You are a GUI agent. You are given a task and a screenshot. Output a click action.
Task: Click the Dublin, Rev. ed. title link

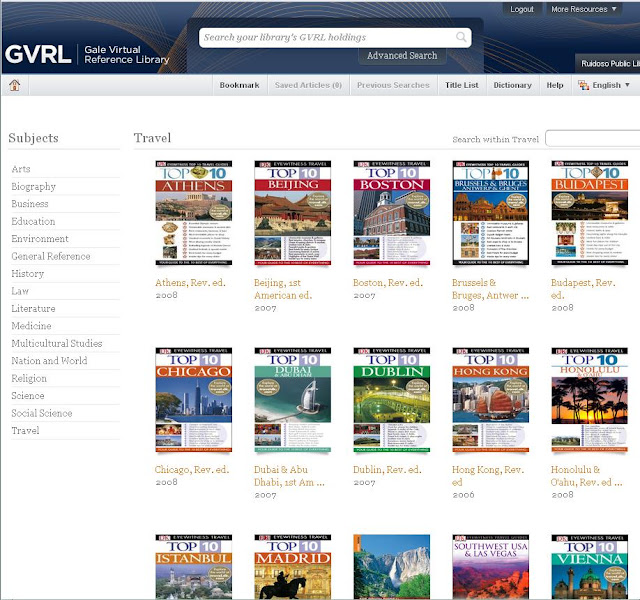click(x=387, y=469)
